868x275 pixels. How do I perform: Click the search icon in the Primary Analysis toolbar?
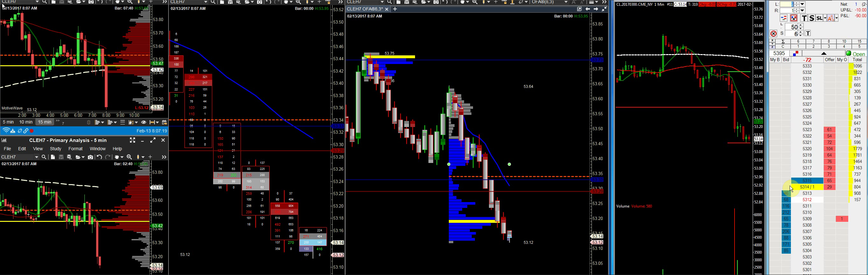coord(44,157)
